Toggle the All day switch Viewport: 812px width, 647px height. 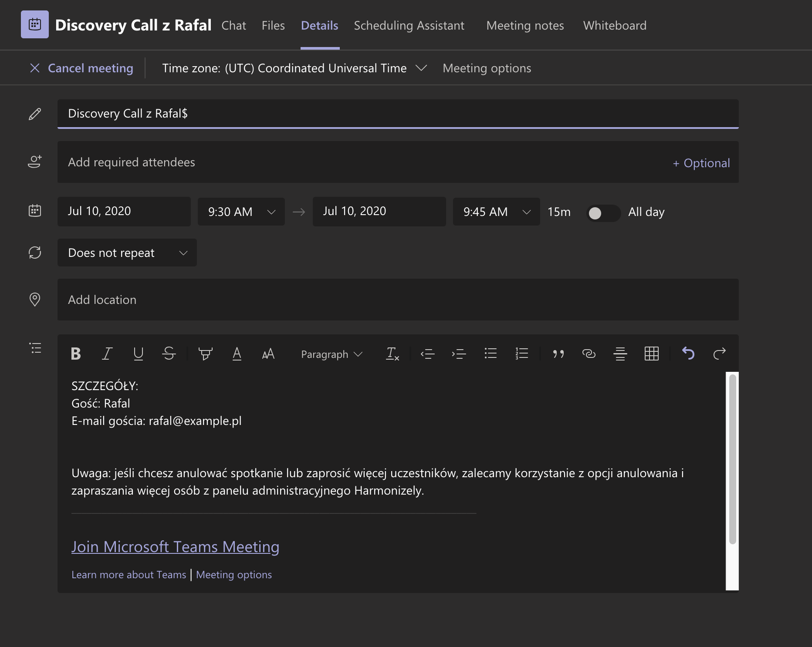pyautogui.click(x=603, y=213)
